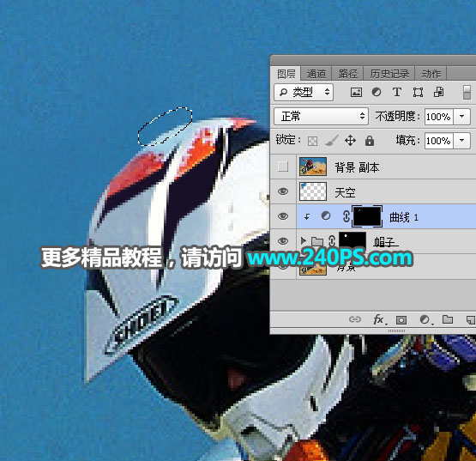Lock all padlock icon
The height and width of the screenshot is (461, 476).
(x=370, y=141)
